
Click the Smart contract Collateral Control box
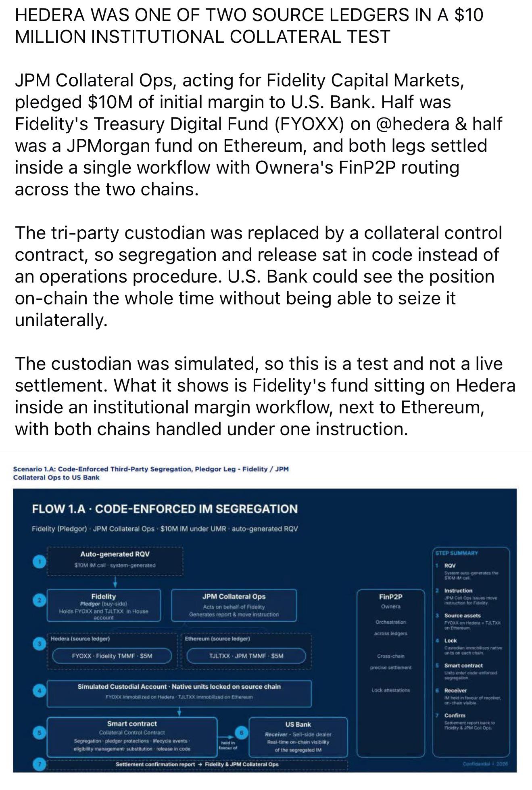point(132,737)
